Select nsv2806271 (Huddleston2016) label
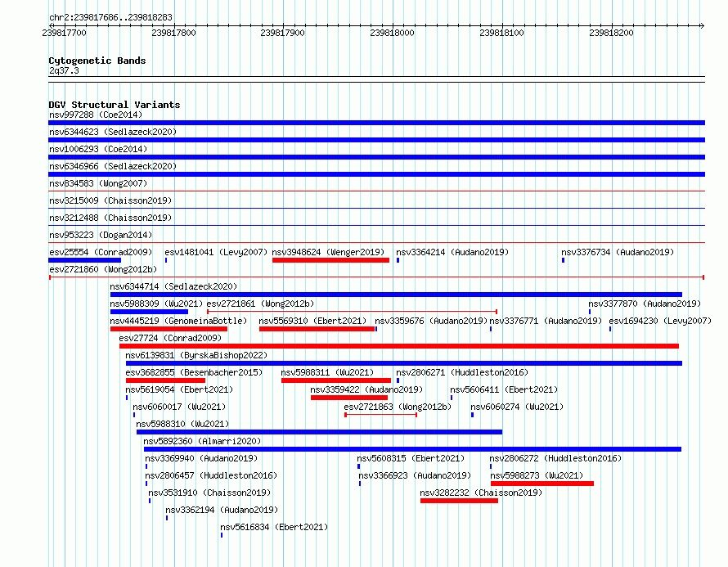Screen dimensions: 728x567 pyautogui.click(x=462, y=372)
